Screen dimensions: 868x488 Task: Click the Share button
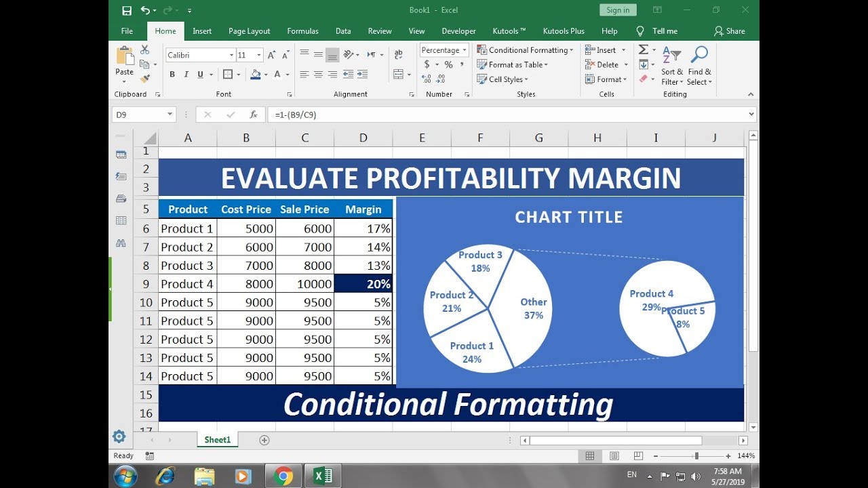tap(730, 31)
